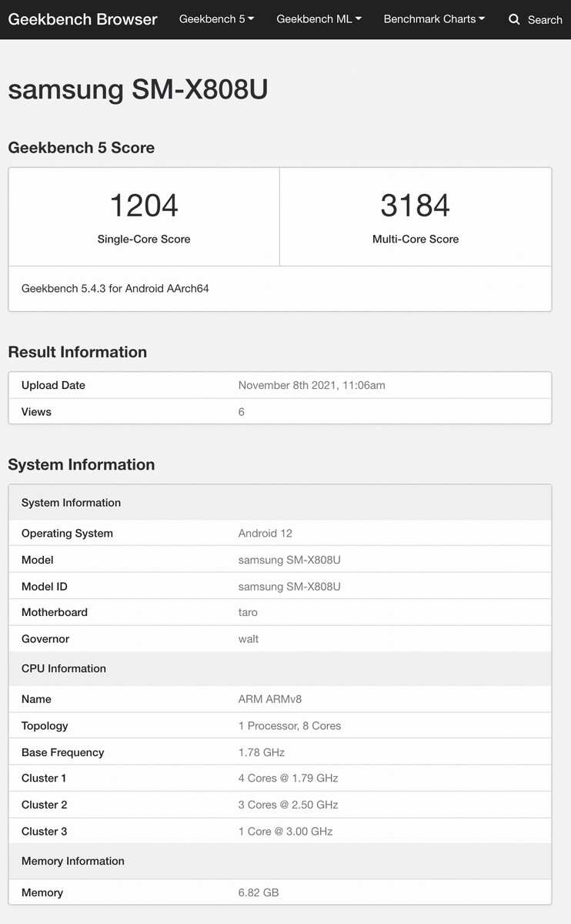Select the governor value walt
Viewport: 571px width, 924px height.
tap(249, 639)
